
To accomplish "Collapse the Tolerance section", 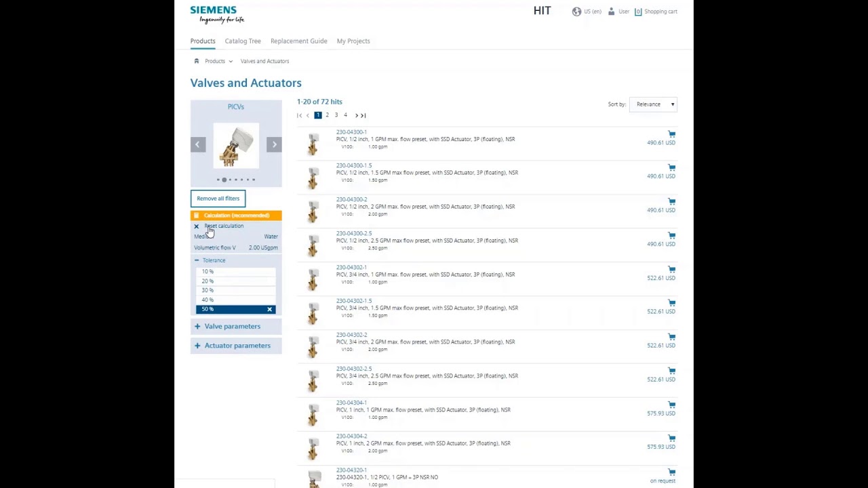I will tap(197, 260).
